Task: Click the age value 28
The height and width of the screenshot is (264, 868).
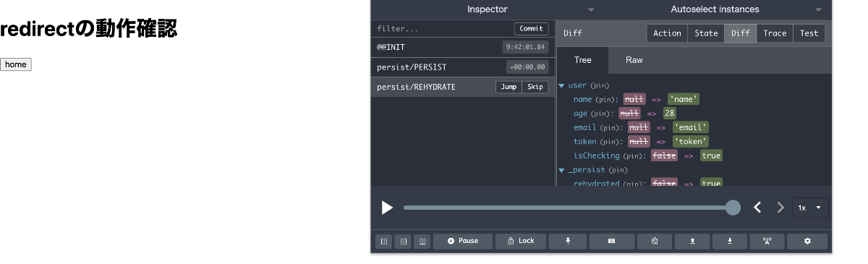Action: click(x=670, y=114)
